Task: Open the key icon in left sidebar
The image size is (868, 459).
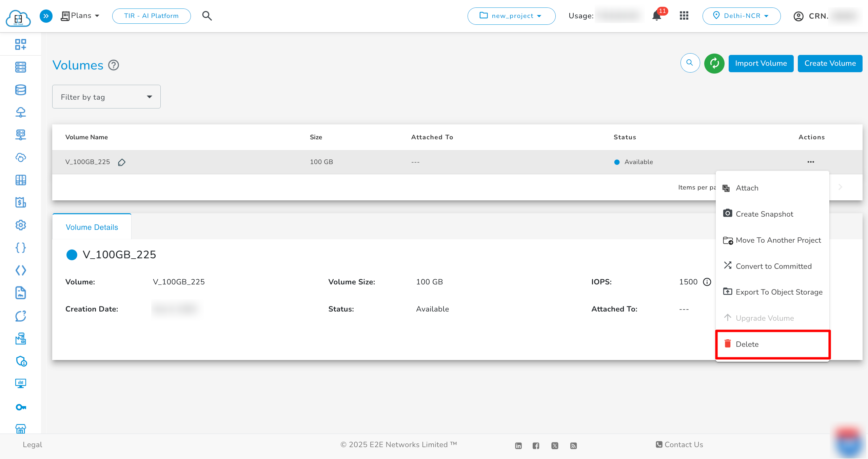Action: coord(21,407)
